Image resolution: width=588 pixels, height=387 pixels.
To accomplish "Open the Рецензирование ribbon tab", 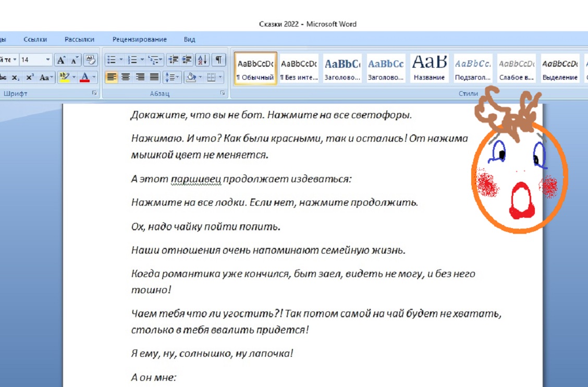I will (x=140, y=40).
